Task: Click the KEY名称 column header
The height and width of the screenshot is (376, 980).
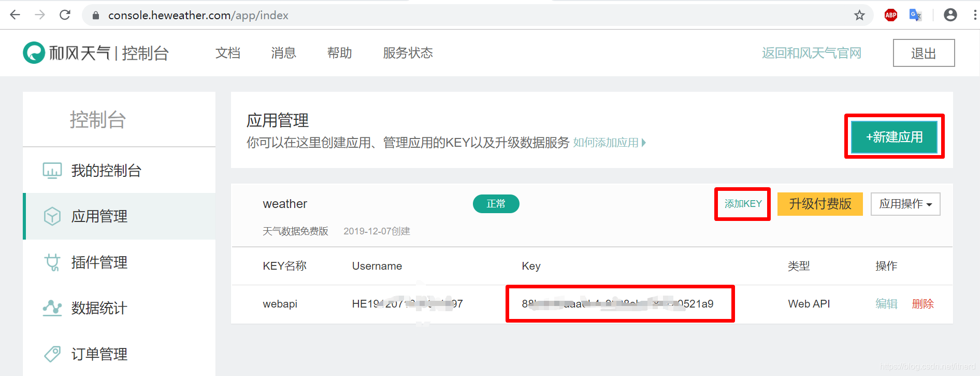Action: pyautogui.click(x=284, y=266)
